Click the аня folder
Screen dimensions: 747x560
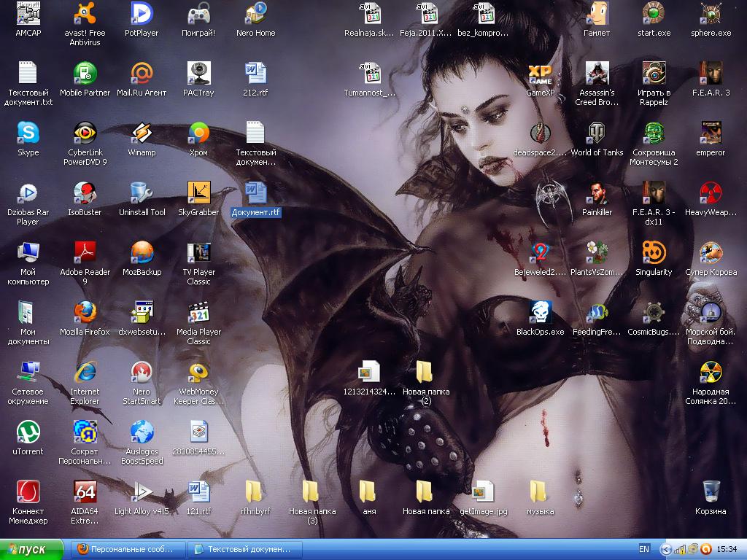point(369,491)
